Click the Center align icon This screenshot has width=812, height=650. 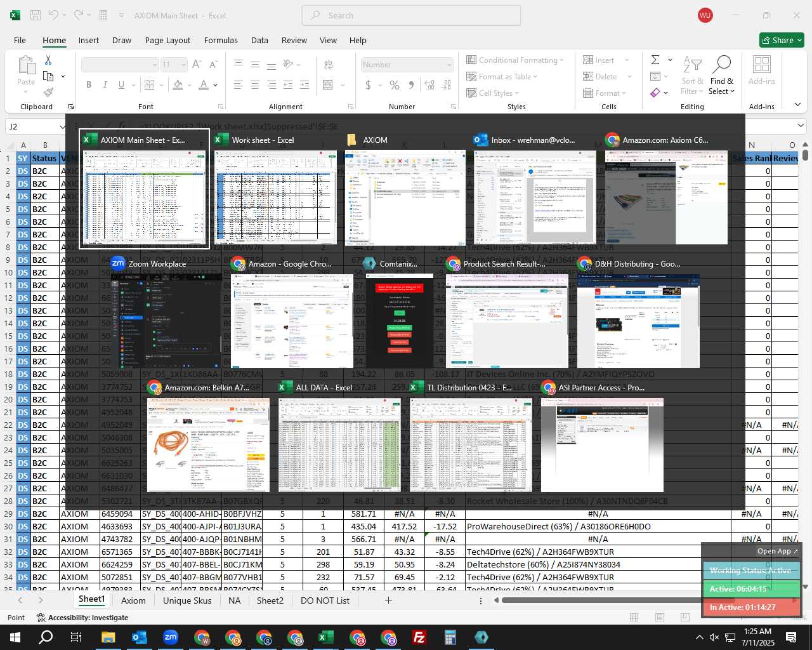(x=254, y=84)
